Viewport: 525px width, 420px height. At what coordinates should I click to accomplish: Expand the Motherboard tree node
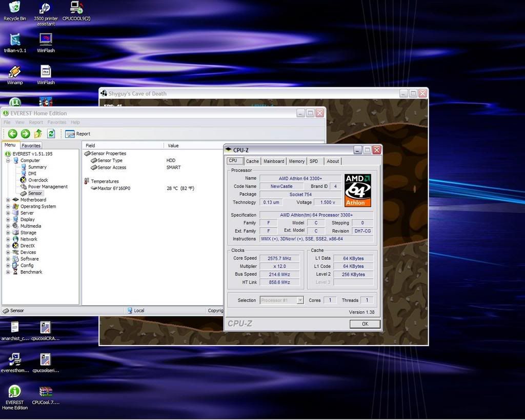(x=8, y=200)
